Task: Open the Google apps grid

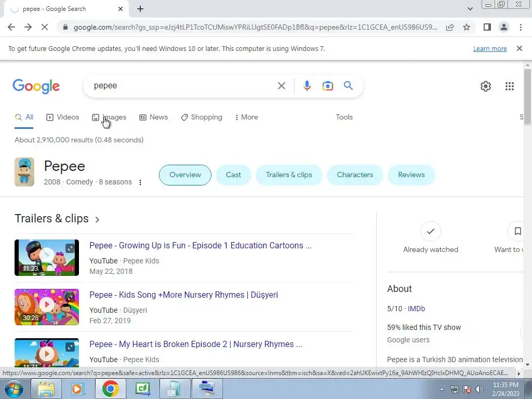Action: pos(509,86)
